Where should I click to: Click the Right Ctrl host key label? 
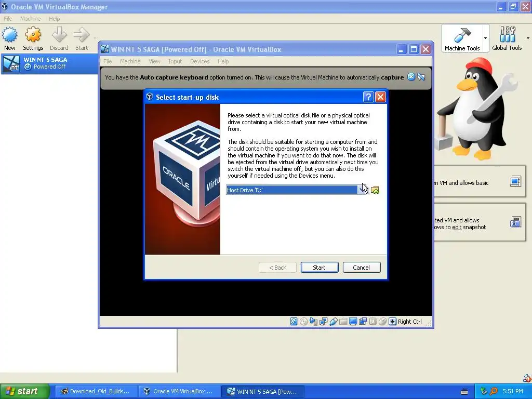(409, 322)
